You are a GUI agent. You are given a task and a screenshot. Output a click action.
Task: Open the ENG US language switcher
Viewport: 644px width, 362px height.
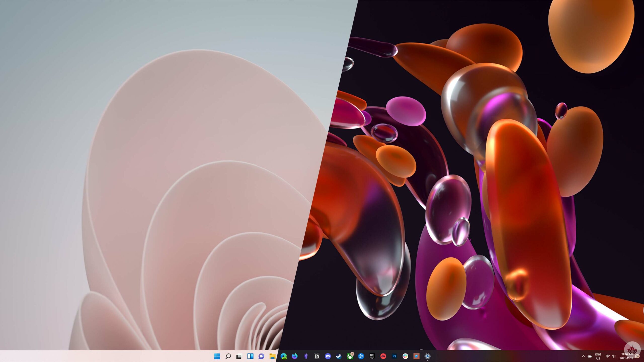point(598,356)
